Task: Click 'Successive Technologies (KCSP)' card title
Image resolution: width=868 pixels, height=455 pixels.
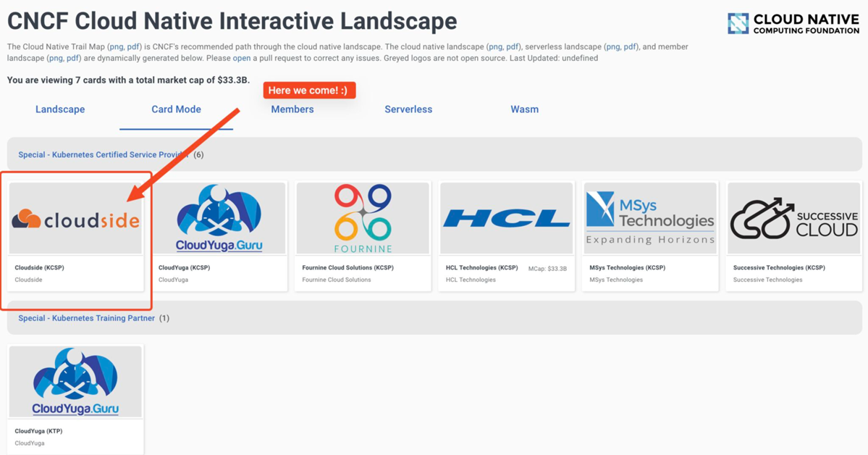Action: [x=779, y=267]
